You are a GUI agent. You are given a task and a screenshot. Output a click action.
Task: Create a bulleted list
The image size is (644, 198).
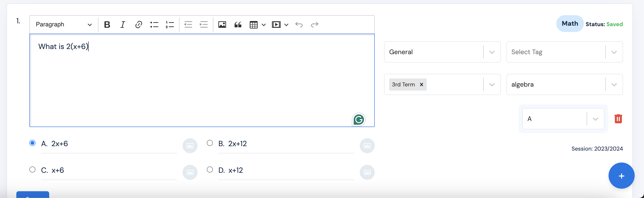154,25
